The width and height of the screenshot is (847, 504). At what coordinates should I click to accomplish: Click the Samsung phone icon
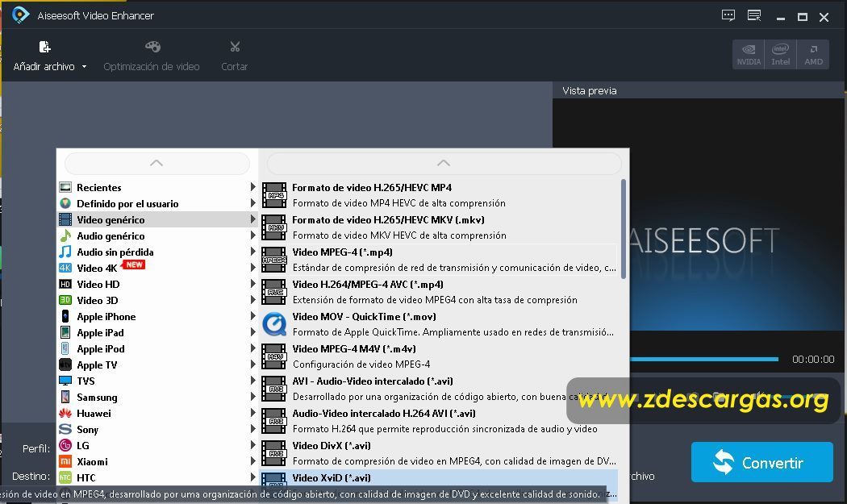click(65, 397)
